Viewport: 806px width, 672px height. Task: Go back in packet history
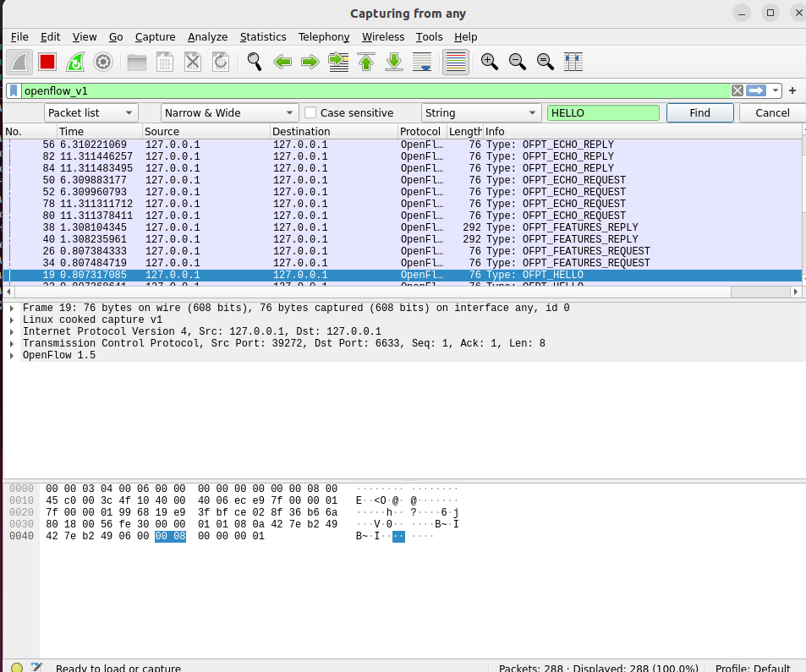282,63
